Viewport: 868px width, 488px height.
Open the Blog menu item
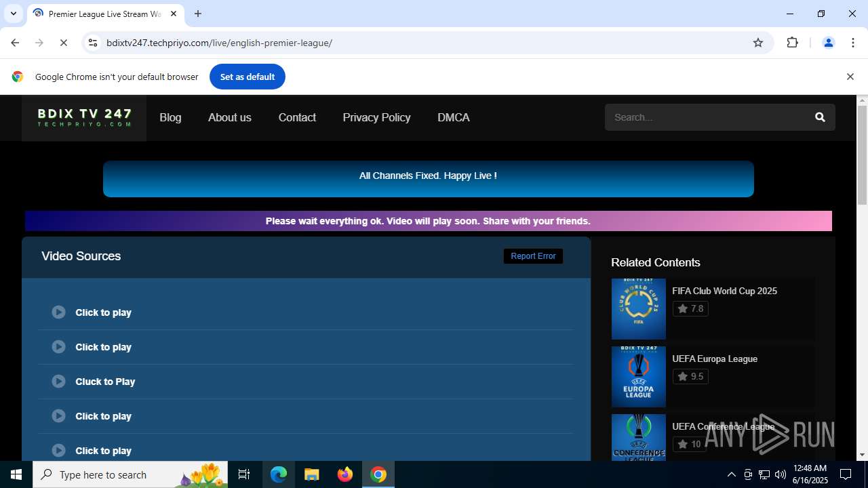[170, 117]
